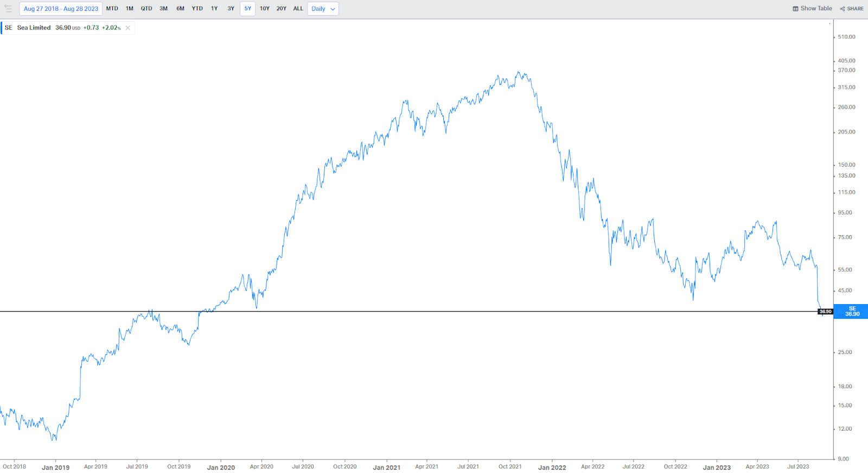Click the 55.00 price axis label
The image size is (868, 473).
(x=845, y=269)
